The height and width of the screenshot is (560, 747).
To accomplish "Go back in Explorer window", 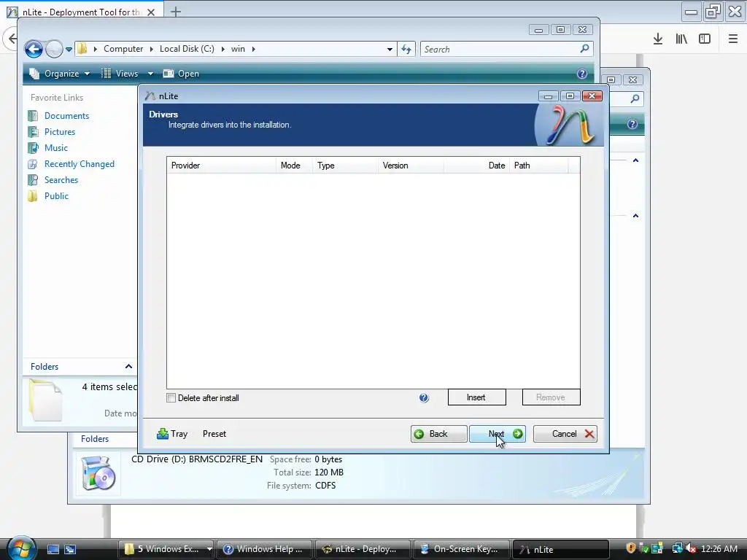I will [34, 49].
